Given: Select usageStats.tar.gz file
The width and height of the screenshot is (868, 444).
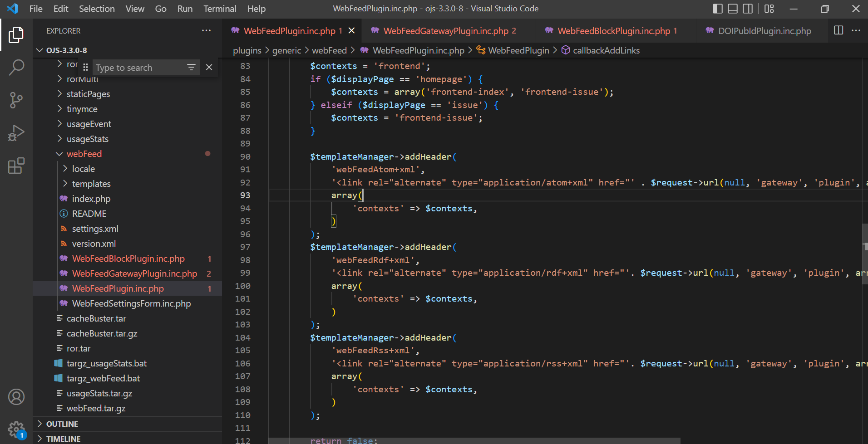Looking at the screenshot, I should (x=127, y=393).
